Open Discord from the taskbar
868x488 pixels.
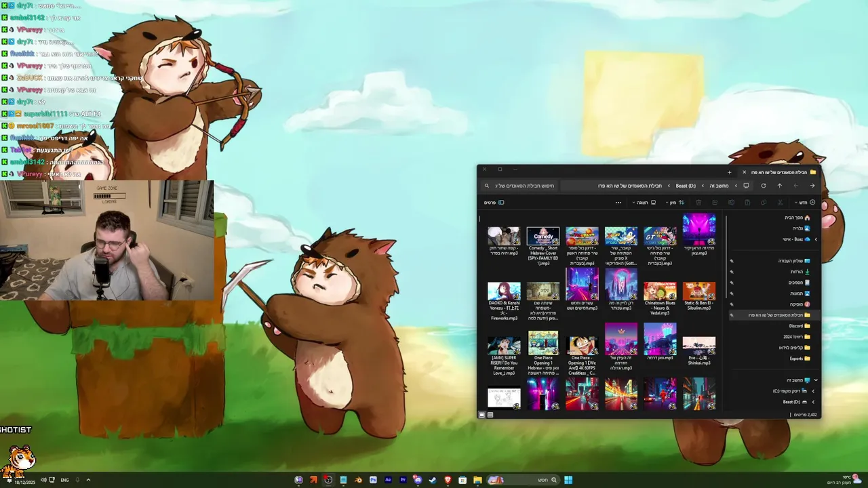(418, 480)
